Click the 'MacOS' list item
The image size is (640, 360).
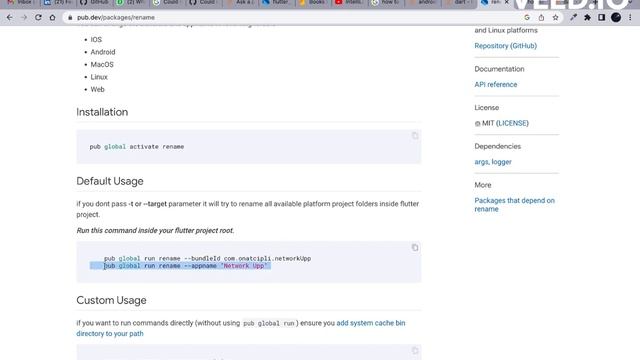coord(102,64)
